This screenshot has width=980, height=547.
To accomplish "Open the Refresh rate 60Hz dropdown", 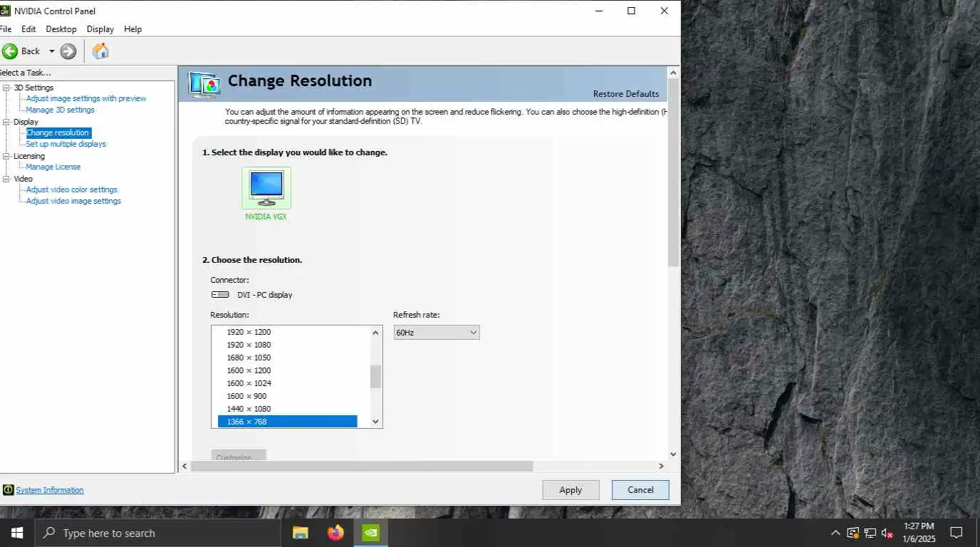I will point(437,333).
